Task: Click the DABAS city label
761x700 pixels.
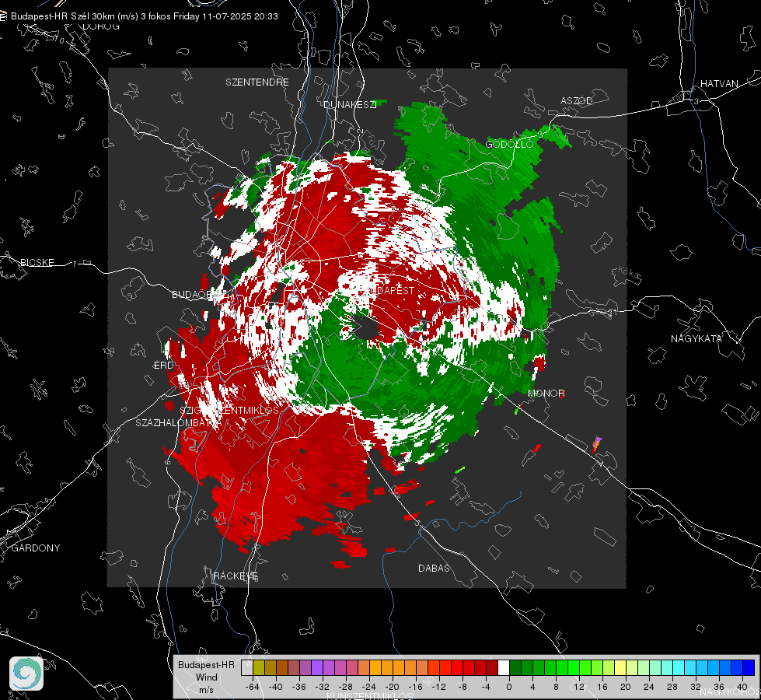Action: coord(434,568)
